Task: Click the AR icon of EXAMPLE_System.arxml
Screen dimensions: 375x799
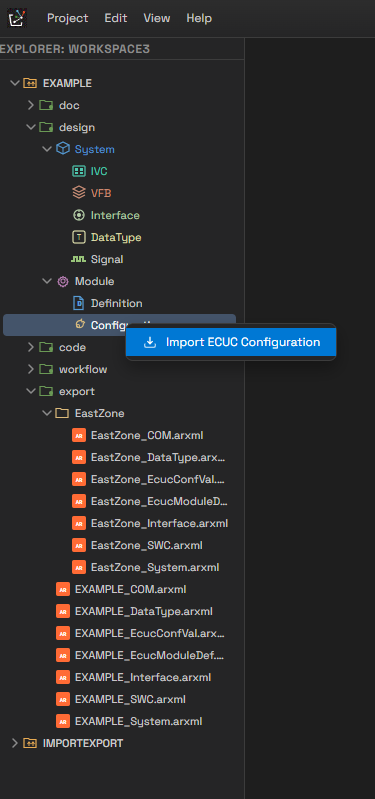Action: point(63,722)
